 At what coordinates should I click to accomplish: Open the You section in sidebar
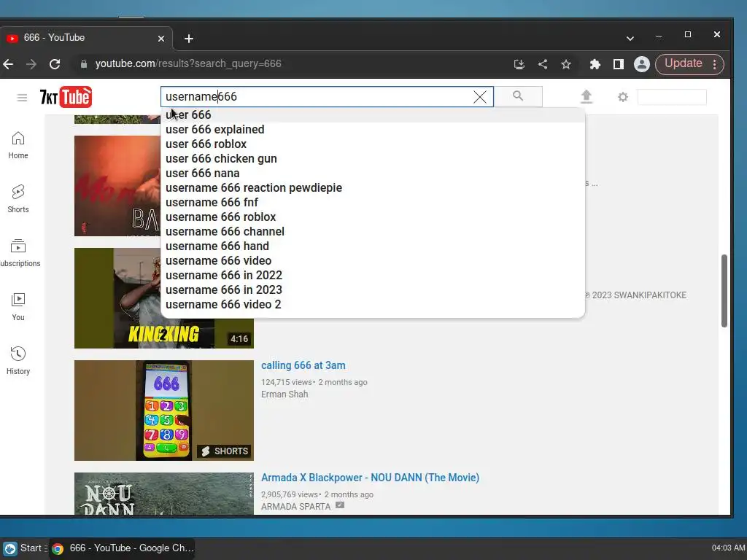coord(18,307)
